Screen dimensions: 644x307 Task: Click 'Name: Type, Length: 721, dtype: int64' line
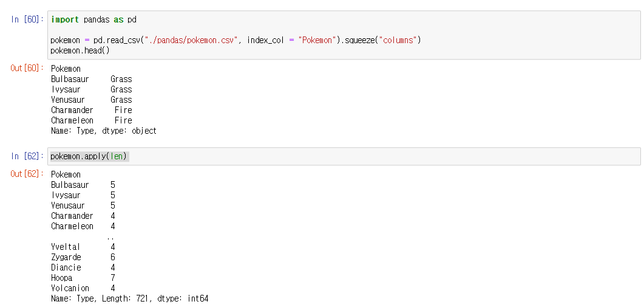point(130,298)
